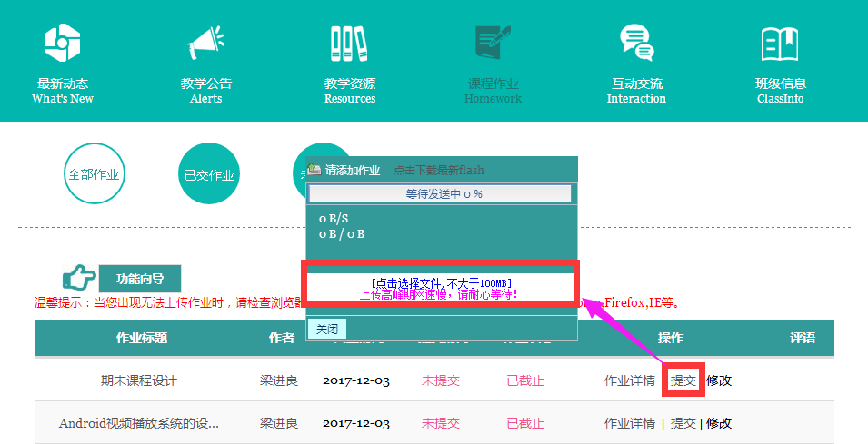Click the ClassInfo open-book icon
The width and height of the screenshot is (868, 444).
tap(780, 43)
